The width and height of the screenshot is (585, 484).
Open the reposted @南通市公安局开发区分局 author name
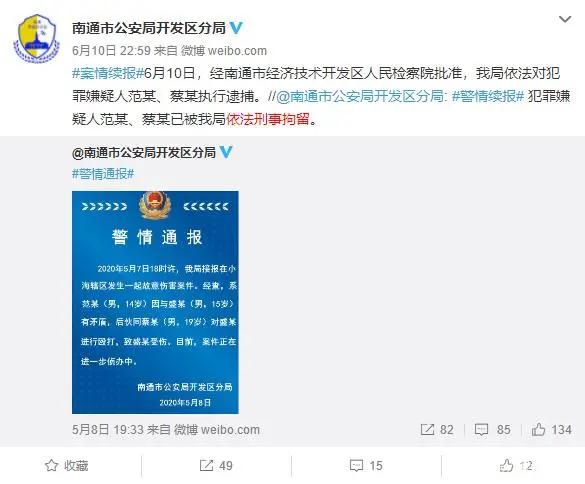click(x=144, y=152)
